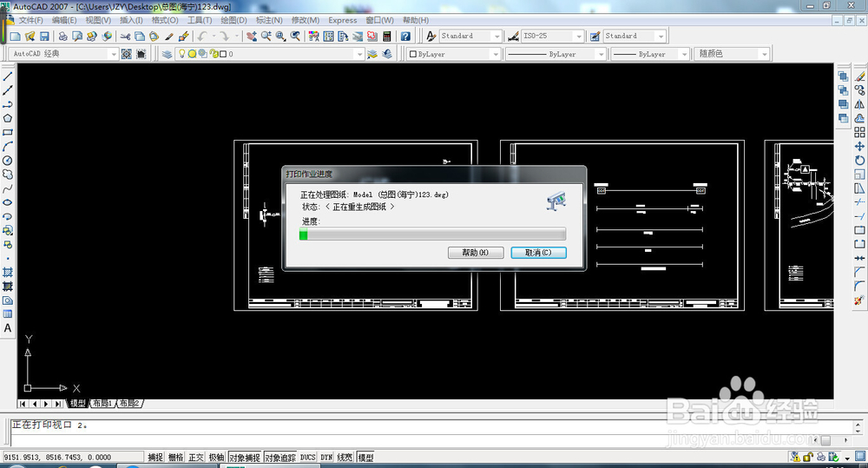
Task: Select the Rotate tool in Modify toolbar
Action: tap(859, 160)
